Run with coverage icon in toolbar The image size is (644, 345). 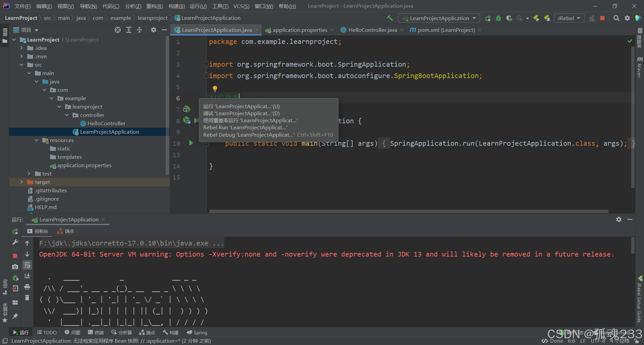coord(509,18)
